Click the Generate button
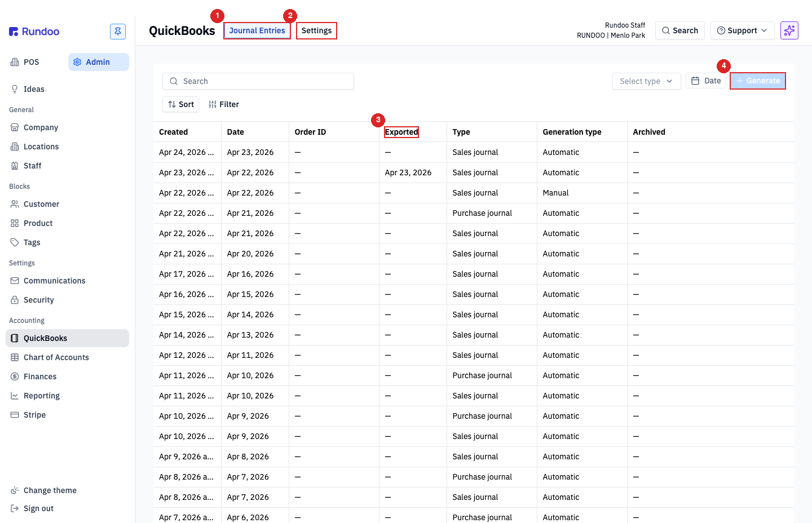 758,81
